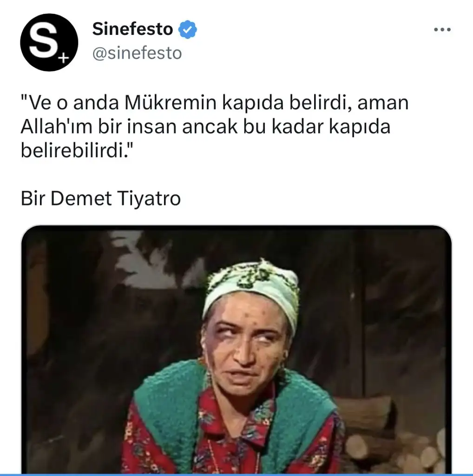Click the blue verified checkmark badge

(x=188, y=29)
